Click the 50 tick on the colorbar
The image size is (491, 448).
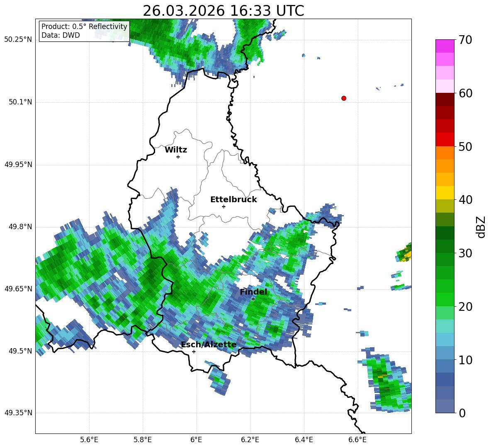point(465,146)
